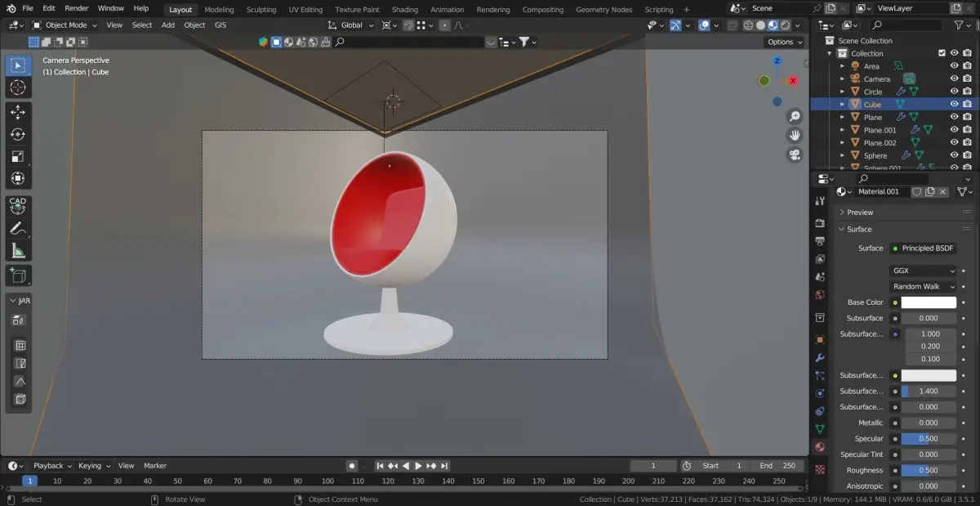This screenshot has height=506, width=980.
Task: Choose the Rotate tool
Action: click(18, 134)
